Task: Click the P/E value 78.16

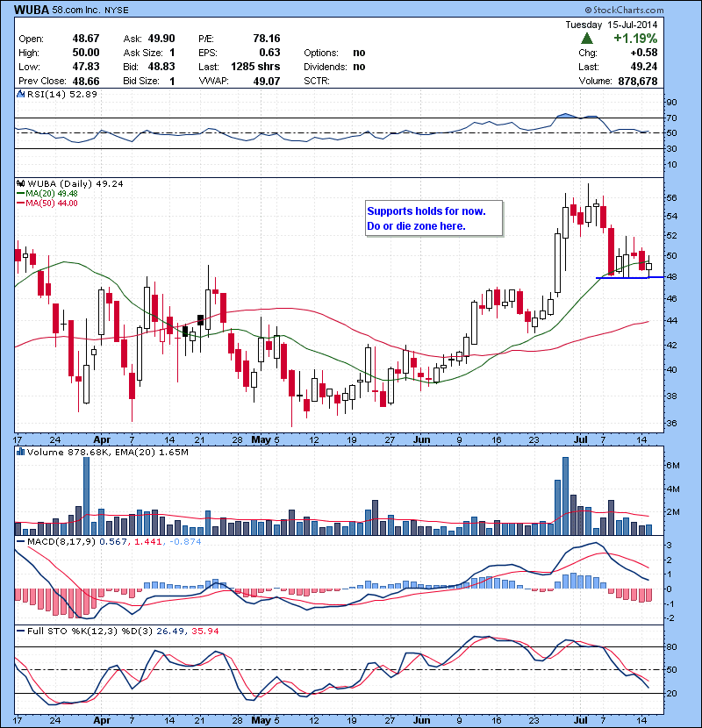Action: pos(267,38)
